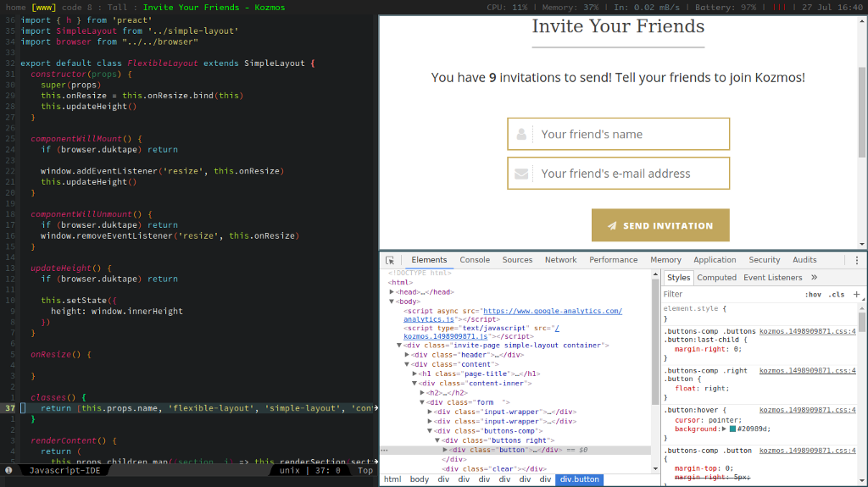This screenshot has width=868, height=487.
Task: Open css link for .button:last-child rule
Action: (x=807, y=331)
